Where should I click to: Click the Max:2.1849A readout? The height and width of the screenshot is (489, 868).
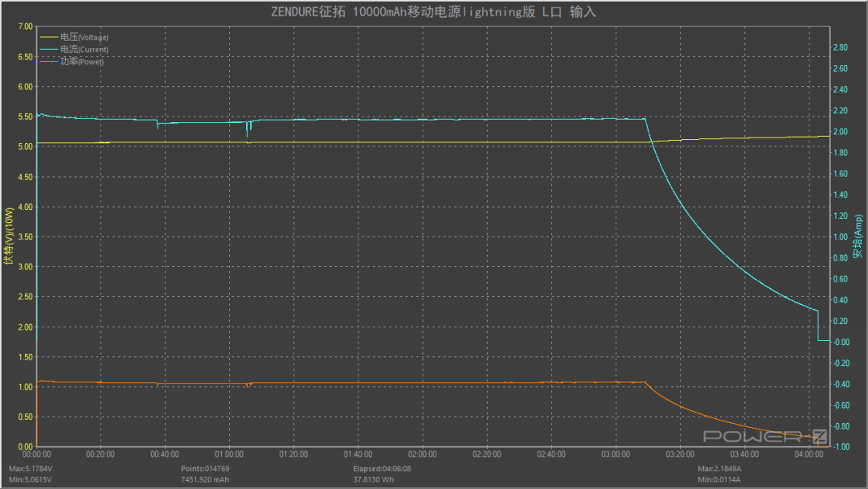[719, 469]
